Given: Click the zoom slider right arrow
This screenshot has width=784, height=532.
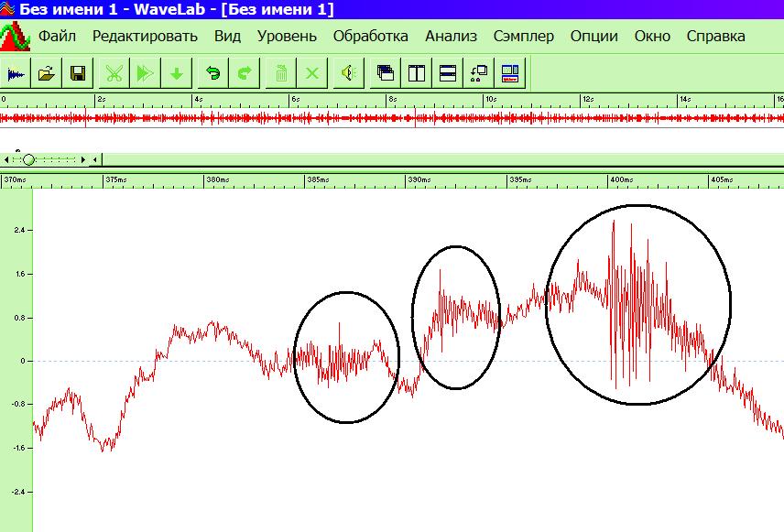Looking at the screenshot, I should pyautogui.click(x=83, y=159).
